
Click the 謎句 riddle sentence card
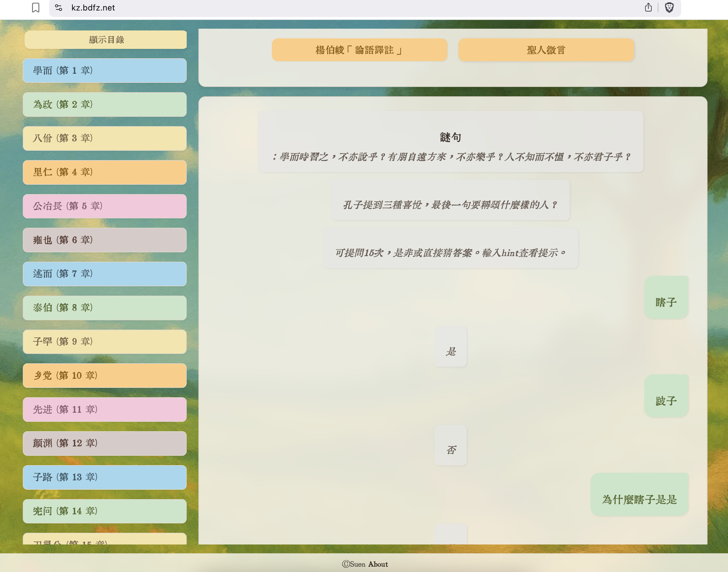450,142
